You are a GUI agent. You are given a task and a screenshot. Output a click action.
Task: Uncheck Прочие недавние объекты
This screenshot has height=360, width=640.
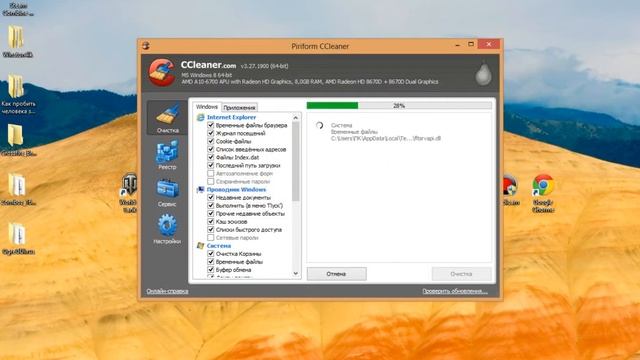click(x=211, y=213)
